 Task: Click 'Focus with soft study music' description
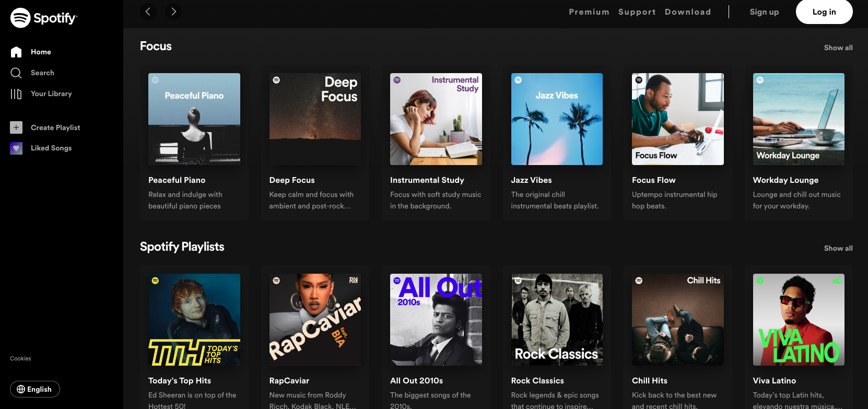tap(436, 194)
